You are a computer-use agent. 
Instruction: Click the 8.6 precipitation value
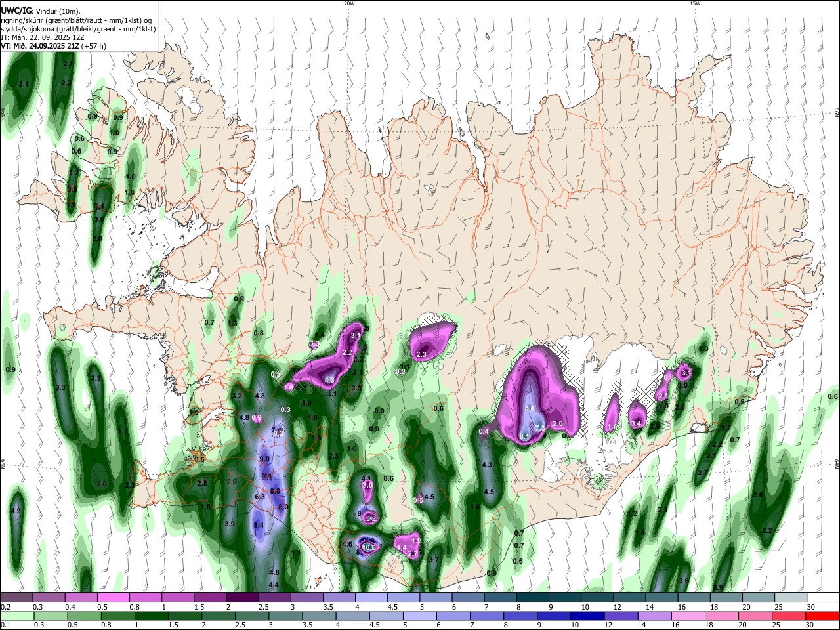pyautogui.click(x=276, y=491)
